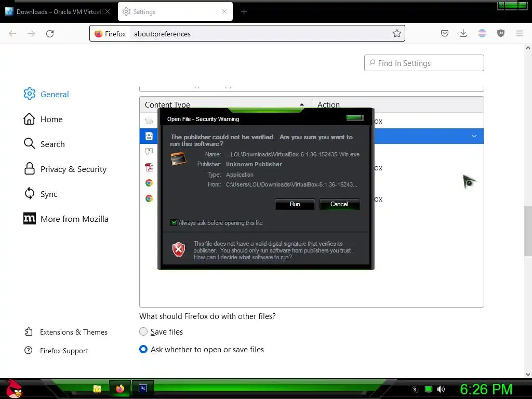
Task: Select the second Chrome icon content type row
Action: (149, 198)
